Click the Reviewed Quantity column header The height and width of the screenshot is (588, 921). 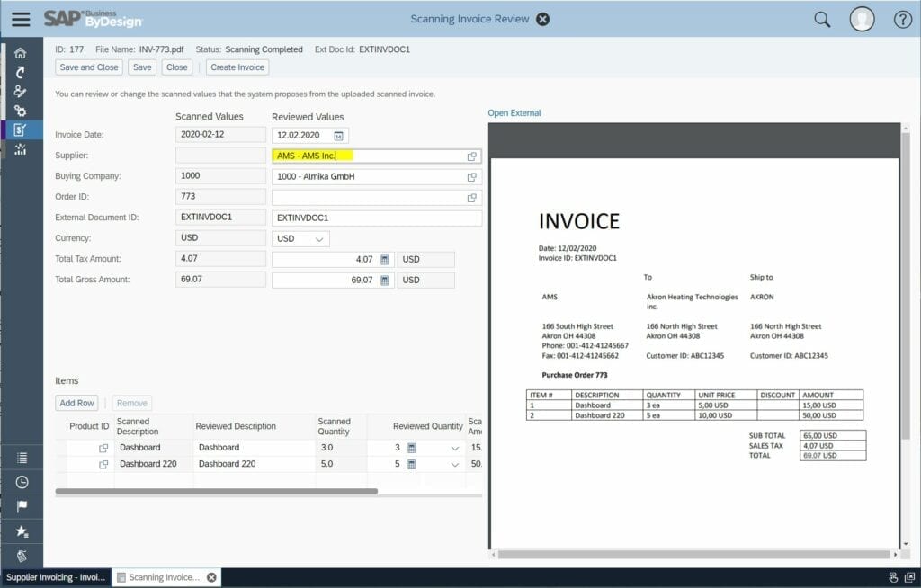click(427, 426)
